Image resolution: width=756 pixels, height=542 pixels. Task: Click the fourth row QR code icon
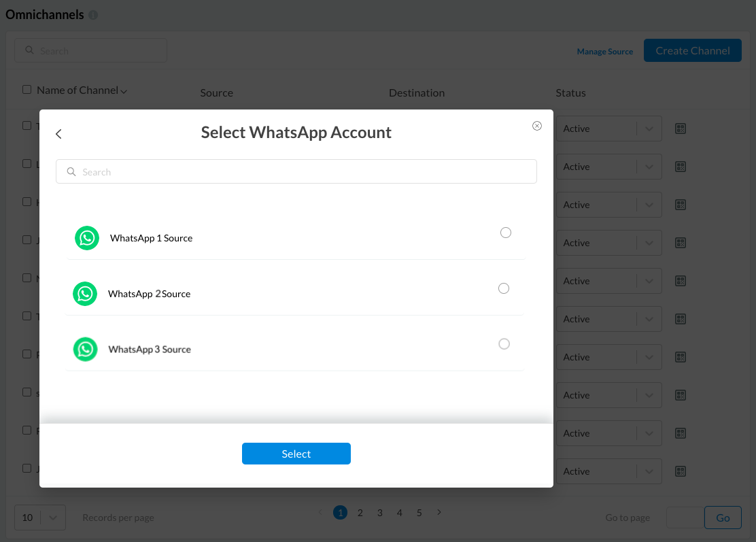[681, 243]
